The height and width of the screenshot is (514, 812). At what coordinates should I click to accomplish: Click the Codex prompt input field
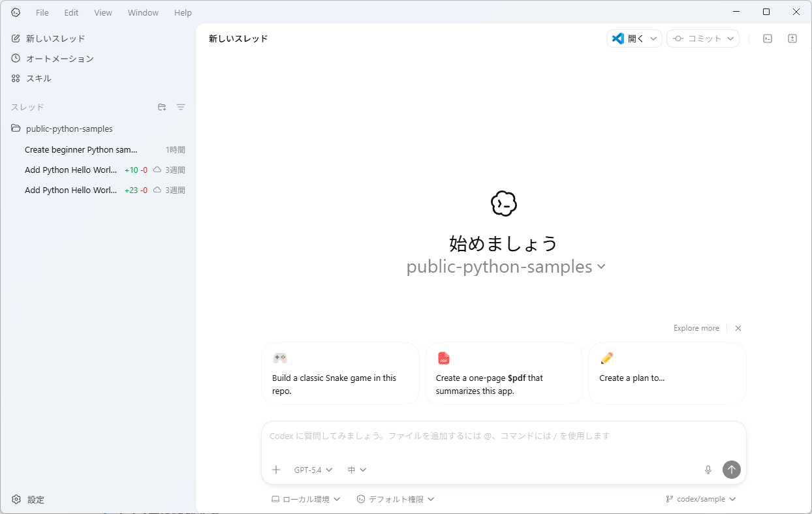point(503,436)
